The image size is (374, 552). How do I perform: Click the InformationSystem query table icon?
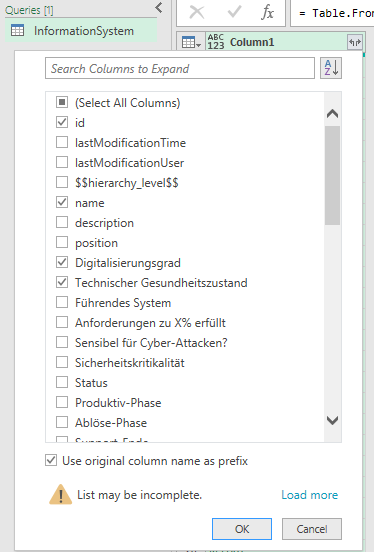[x=17, y=31]
